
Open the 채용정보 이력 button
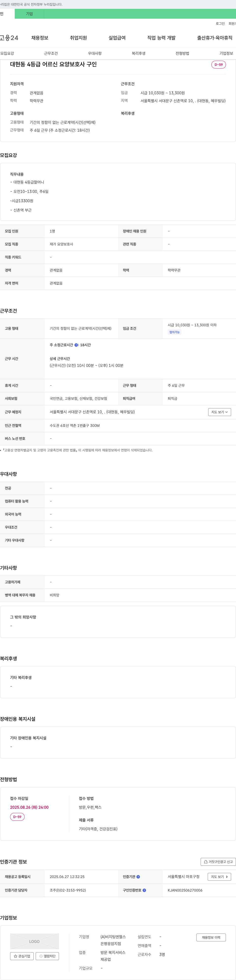coord(211,937)
